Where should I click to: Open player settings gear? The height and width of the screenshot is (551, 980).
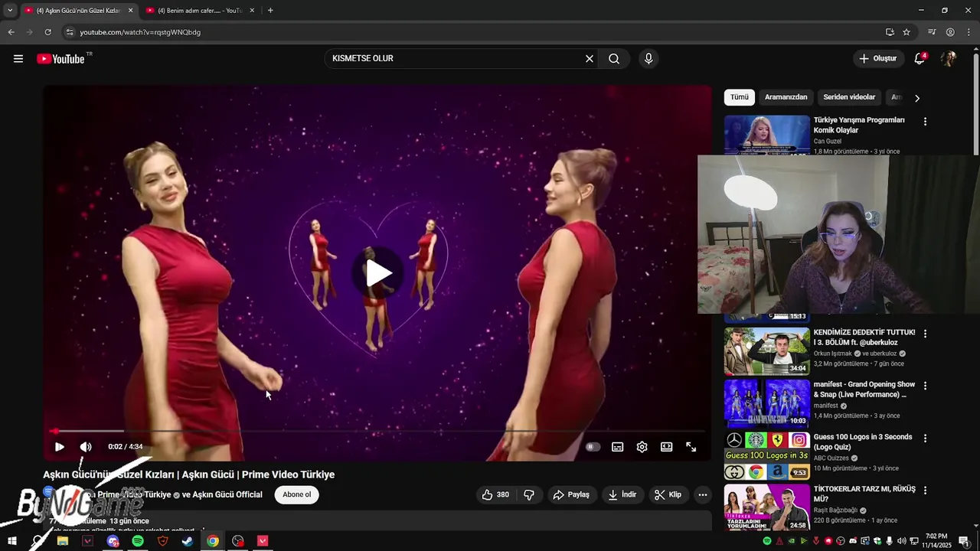642,447
